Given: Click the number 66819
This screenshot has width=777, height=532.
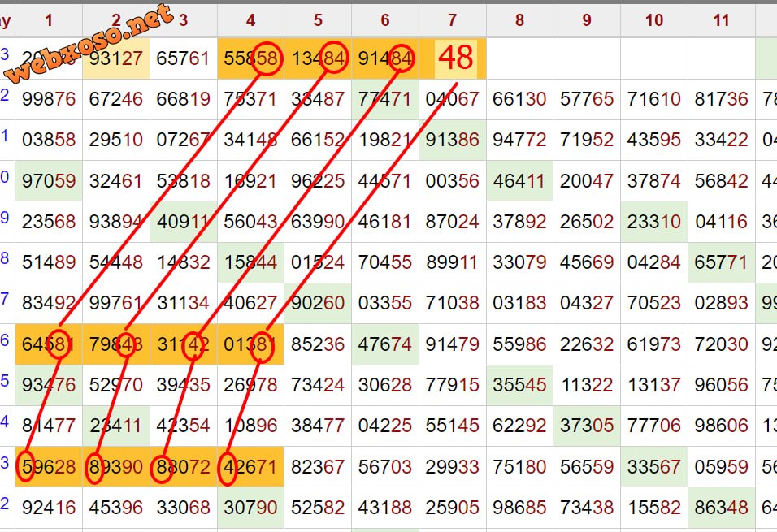Looking at the screenshot, I should click(184, 99).
